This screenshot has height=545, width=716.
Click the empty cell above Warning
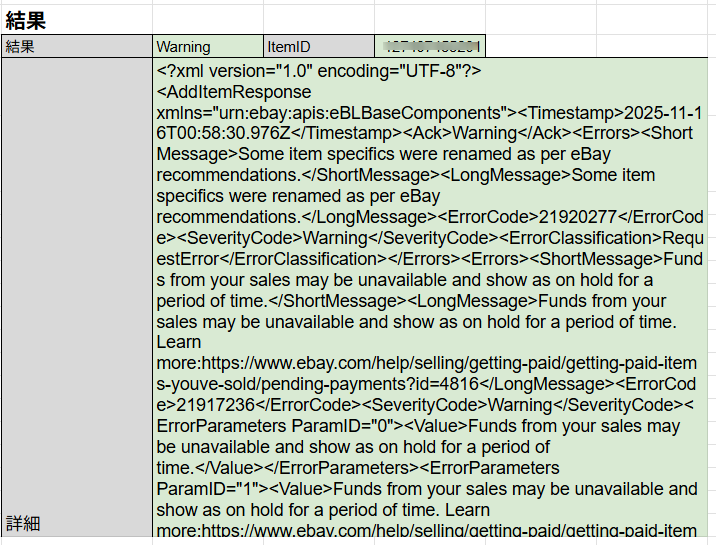pyautogui.click(x=208, y=18)
